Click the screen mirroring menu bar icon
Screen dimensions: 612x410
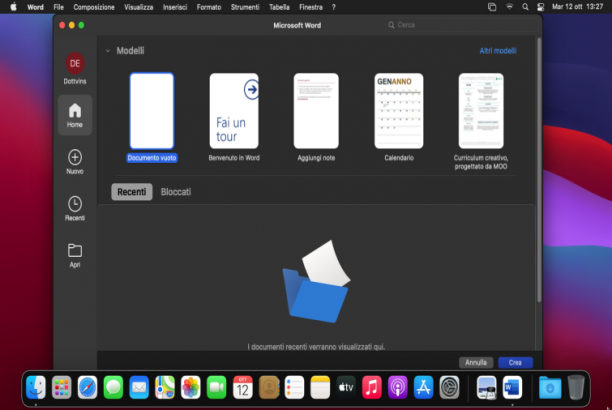[492, 7]
